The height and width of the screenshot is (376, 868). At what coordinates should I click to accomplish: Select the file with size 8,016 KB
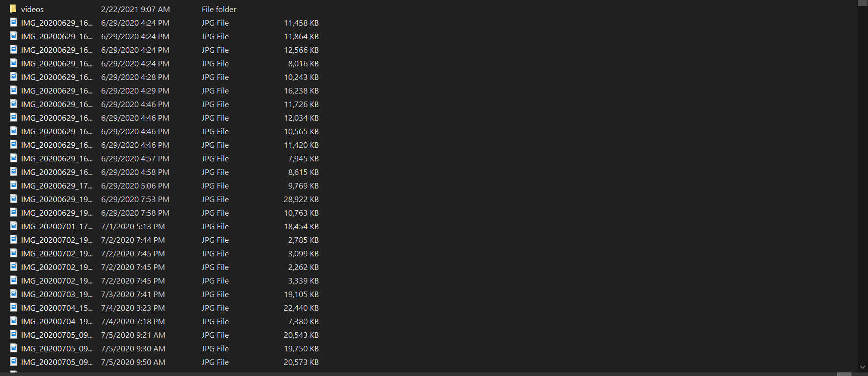pyautogui.click(x=164, y=63)
